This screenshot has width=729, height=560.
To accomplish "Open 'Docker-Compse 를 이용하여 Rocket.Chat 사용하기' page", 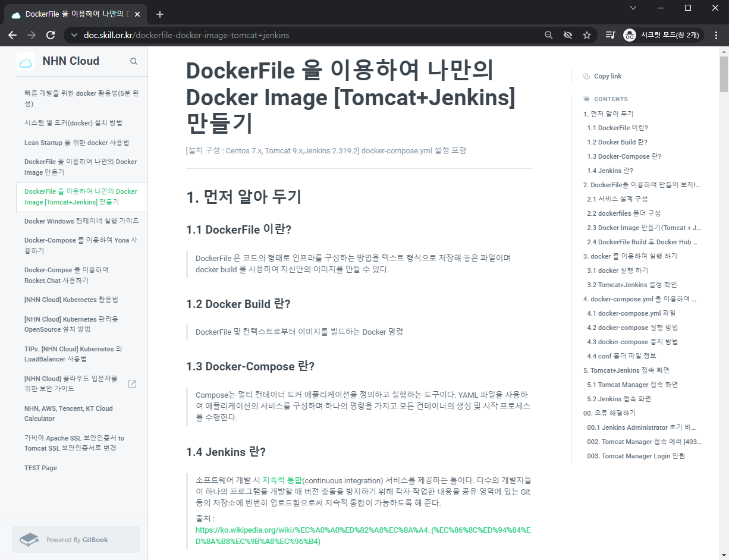I will point(82,275).
